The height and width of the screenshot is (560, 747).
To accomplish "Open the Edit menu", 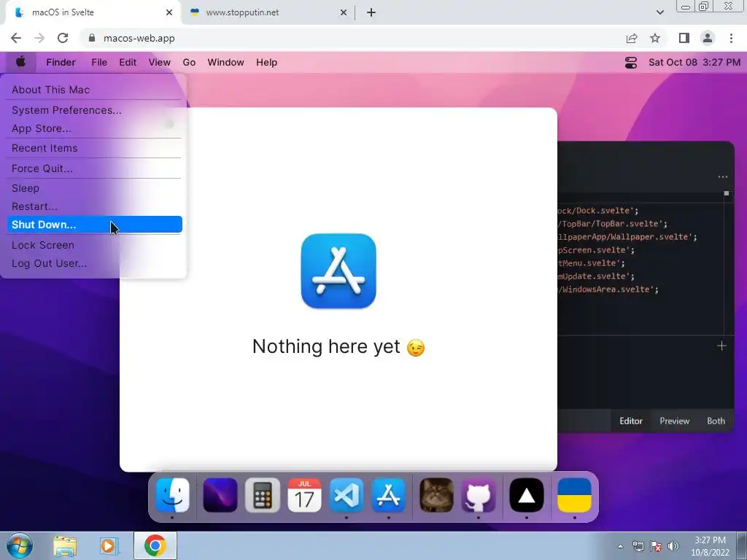I will coord(128,63).
